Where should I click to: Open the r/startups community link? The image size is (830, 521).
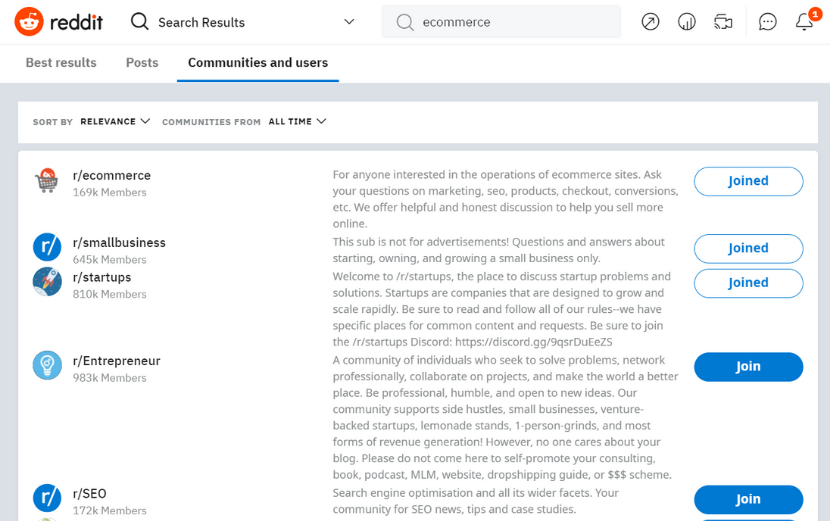(x=102, y=277)
